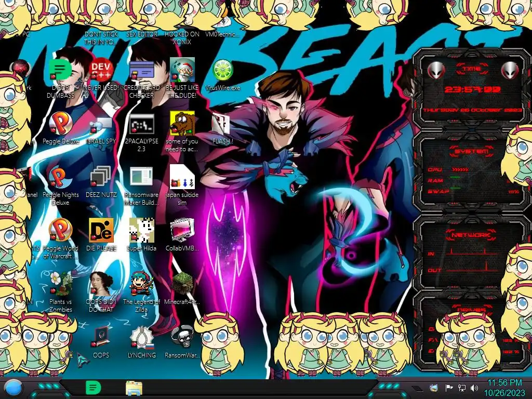
Task: Click the right alien head in the TIME widget
Action: point(510,70)
